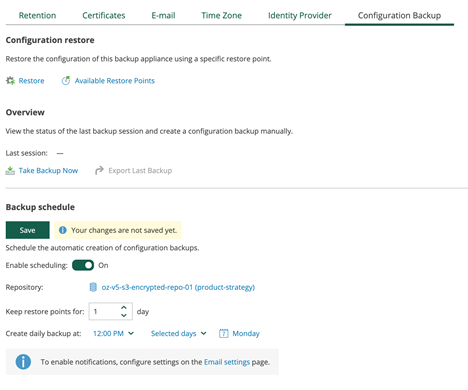Click the 'Keep restore points for:' label
The image size is (468, 390).
point(45,311)
